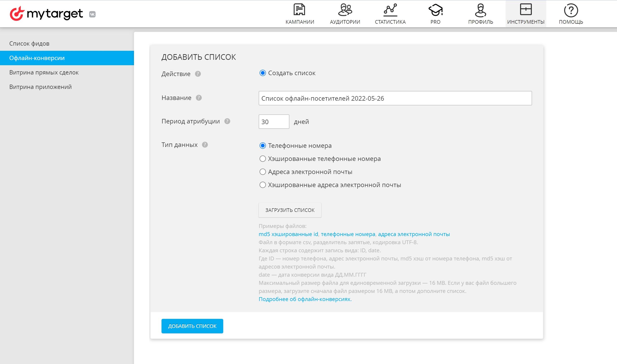Image resolution: width=617 pixels, height=364 pixels.
Task: Click help icon next to Тип данных
Action: [205, 145]
